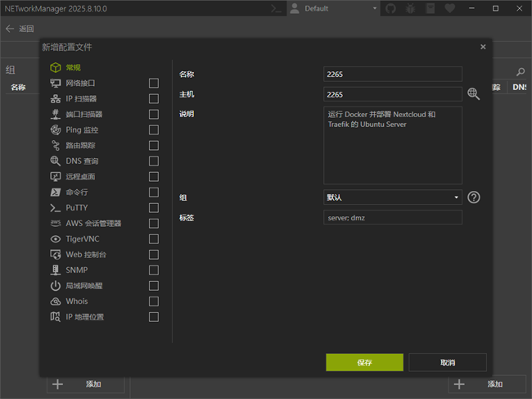Check the TigerVNC checkbox
This screenshot has height=399, width=532.
(154, 239)
